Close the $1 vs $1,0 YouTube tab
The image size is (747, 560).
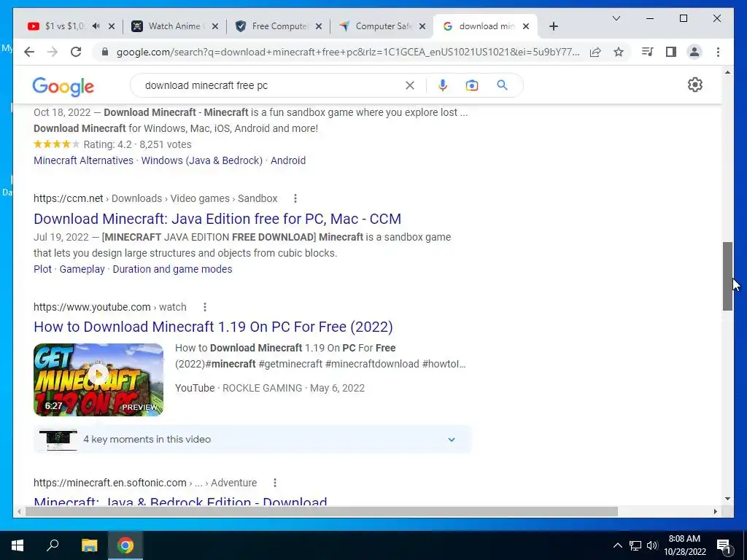(112, 26)
